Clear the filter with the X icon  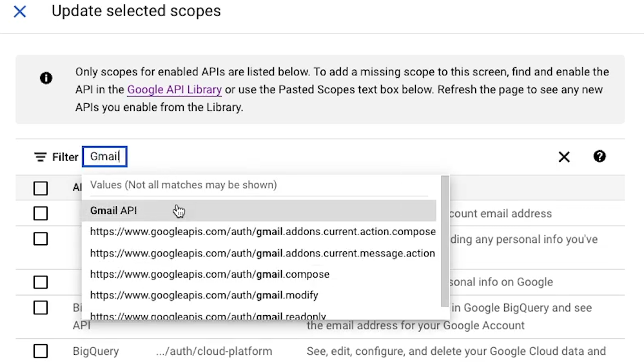point(564,157)
